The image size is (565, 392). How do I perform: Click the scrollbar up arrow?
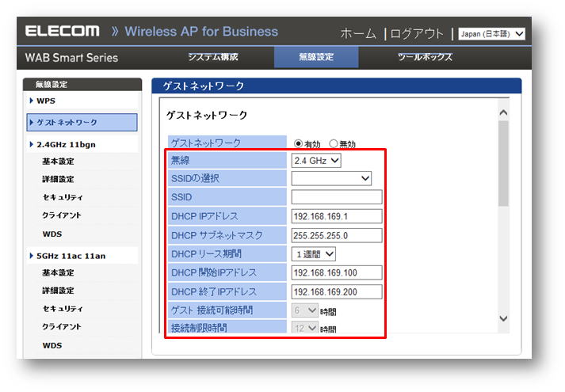point(503,112)
